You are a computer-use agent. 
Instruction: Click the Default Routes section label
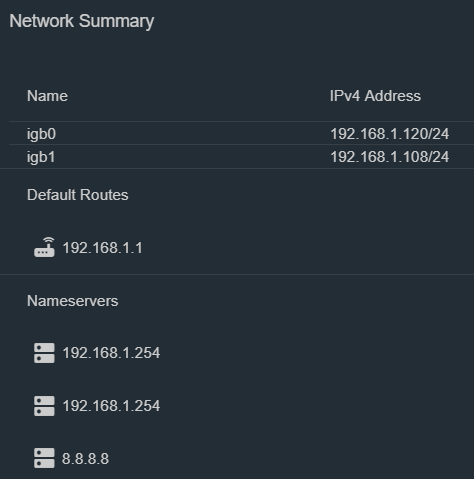click(78, 195)
